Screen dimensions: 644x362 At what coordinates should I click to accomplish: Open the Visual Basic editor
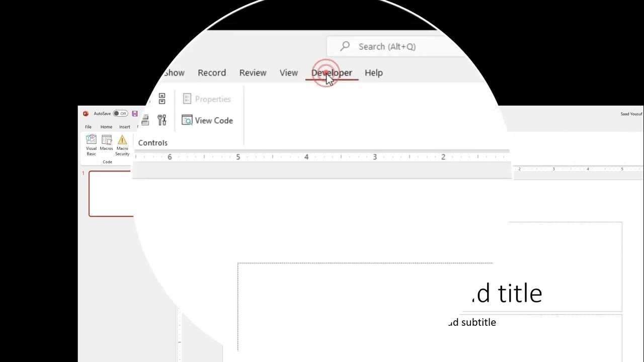(x=91, y=145)
